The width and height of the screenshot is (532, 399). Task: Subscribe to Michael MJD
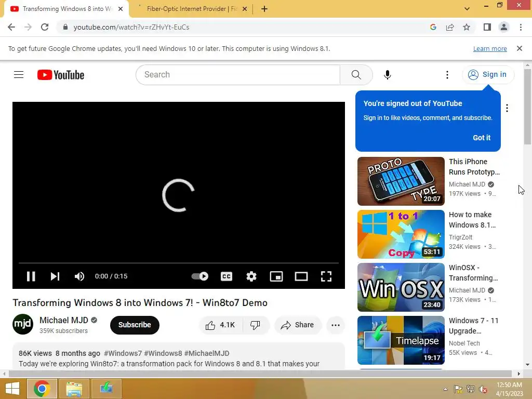point(135,325)
